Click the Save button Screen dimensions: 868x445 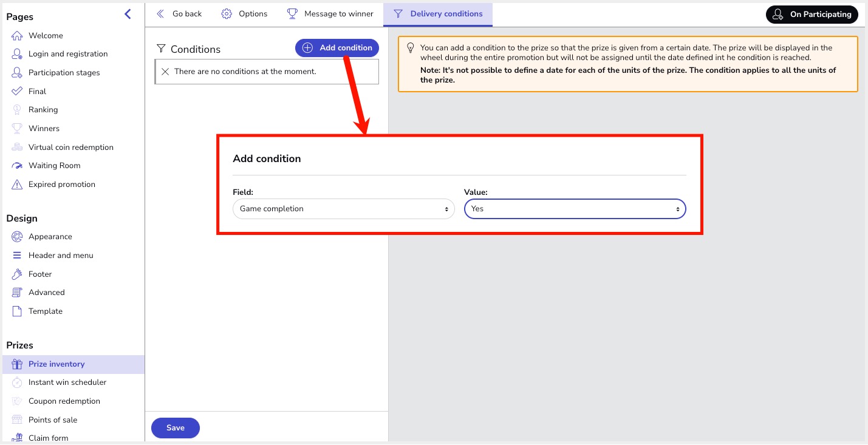176,428
